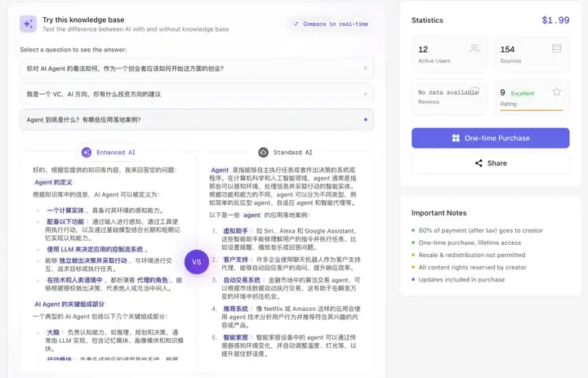Click the 虚拟助手 list item heading
This screenshot has height=378, width=588.
pyautogui.click(x=235, y=231)
